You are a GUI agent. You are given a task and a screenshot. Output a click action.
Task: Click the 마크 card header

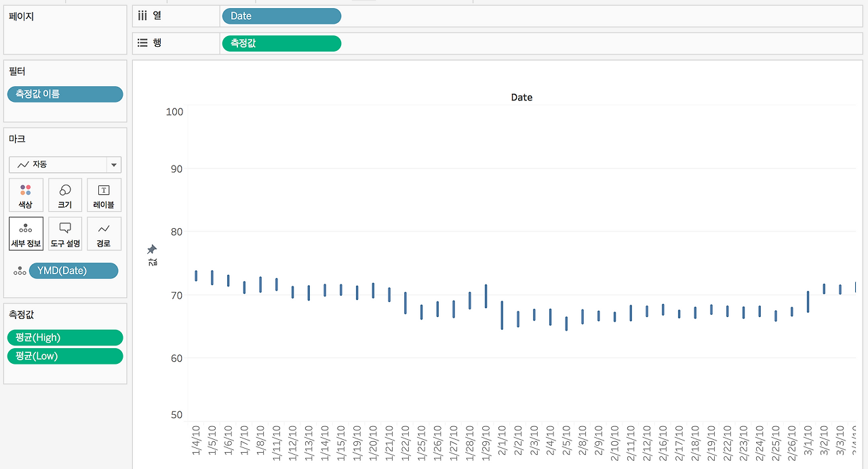pyautogui.click(x=18, y=139)
